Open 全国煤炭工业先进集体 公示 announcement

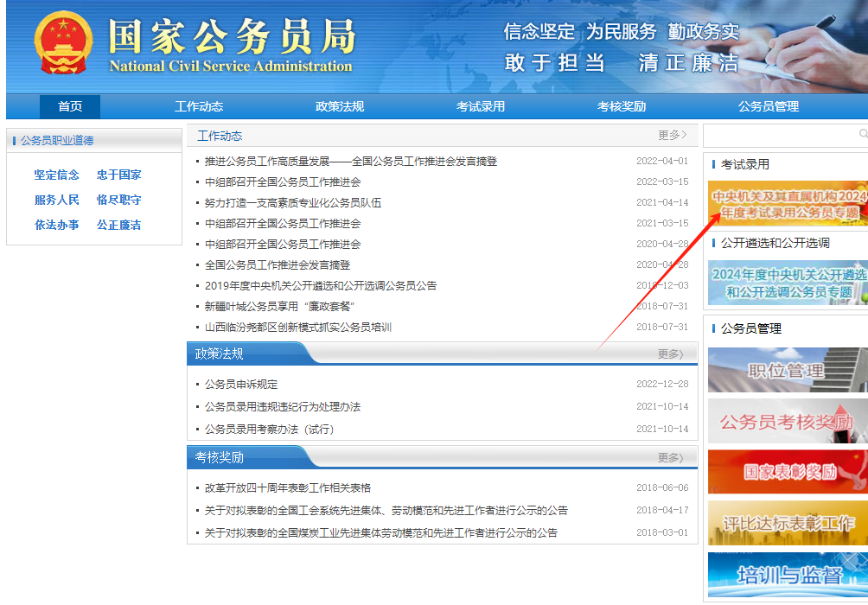pyautogui.click(x=381, y=532)
